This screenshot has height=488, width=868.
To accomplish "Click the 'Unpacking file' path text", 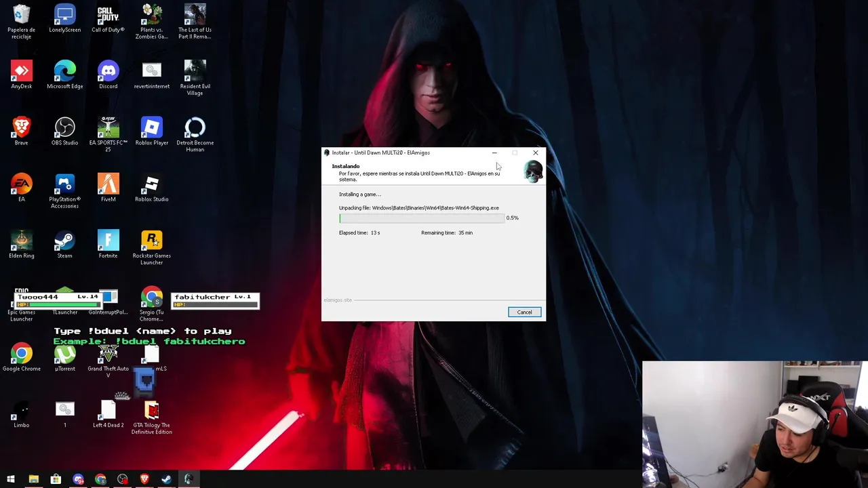I will coord(418,208).
